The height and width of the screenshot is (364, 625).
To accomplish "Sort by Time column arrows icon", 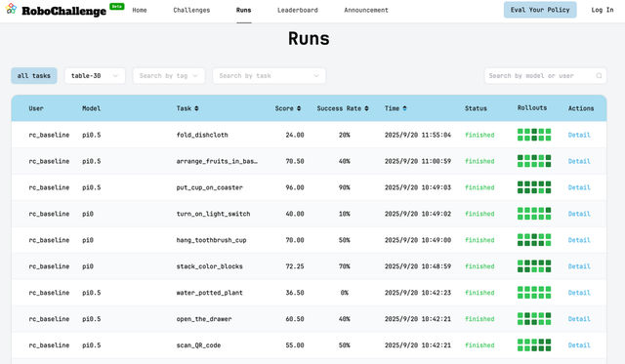I will [x=404, y=108].
